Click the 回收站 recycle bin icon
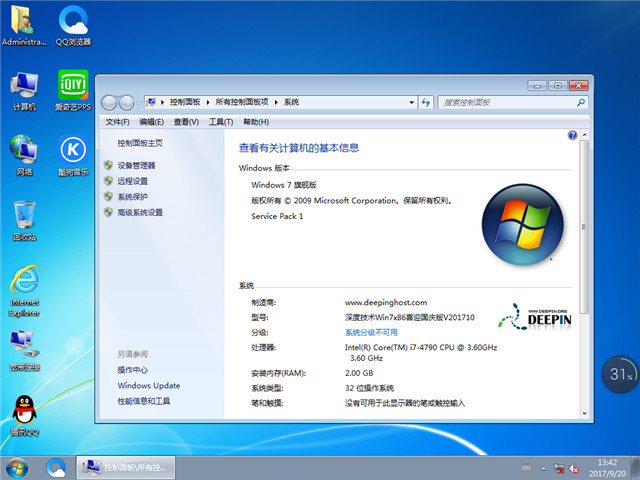Image resolution: width=640 pixels, height=480 pixels. [24, 218]
